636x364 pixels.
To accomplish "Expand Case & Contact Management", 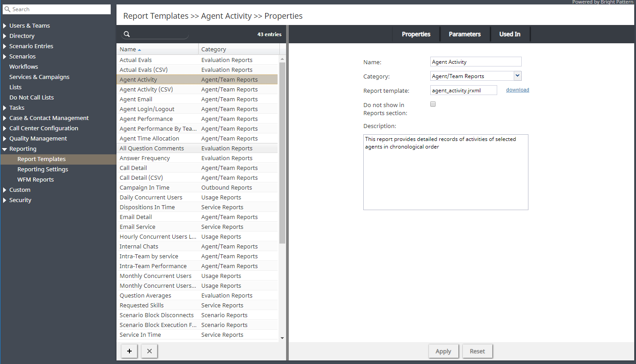I will point(5,118).
